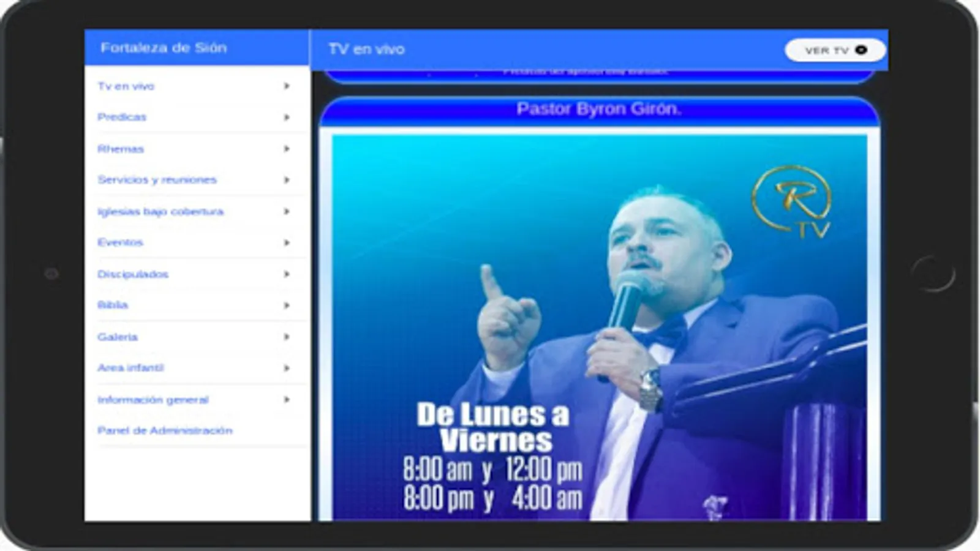Click the Pastor Byron Girón heading
980x551 pixels.
click(x=599, y=109)
